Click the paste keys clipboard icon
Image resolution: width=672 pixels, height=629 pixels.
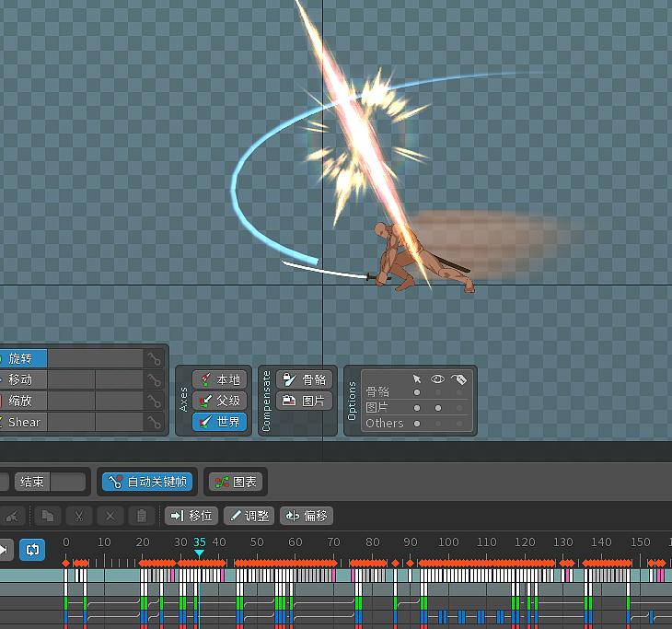click(142, 516)
